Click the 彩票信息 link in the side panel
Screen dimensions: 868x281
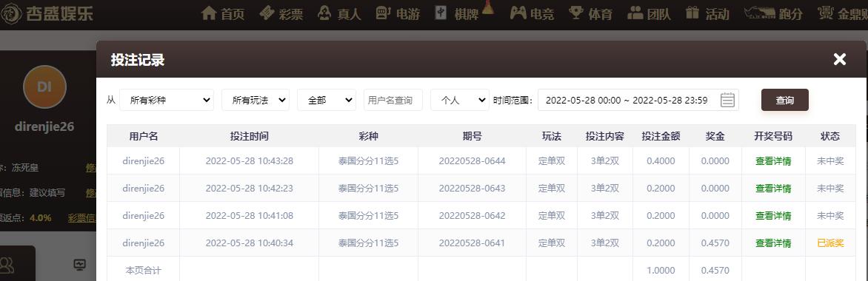pyautogui.click(x=82, y=217)
